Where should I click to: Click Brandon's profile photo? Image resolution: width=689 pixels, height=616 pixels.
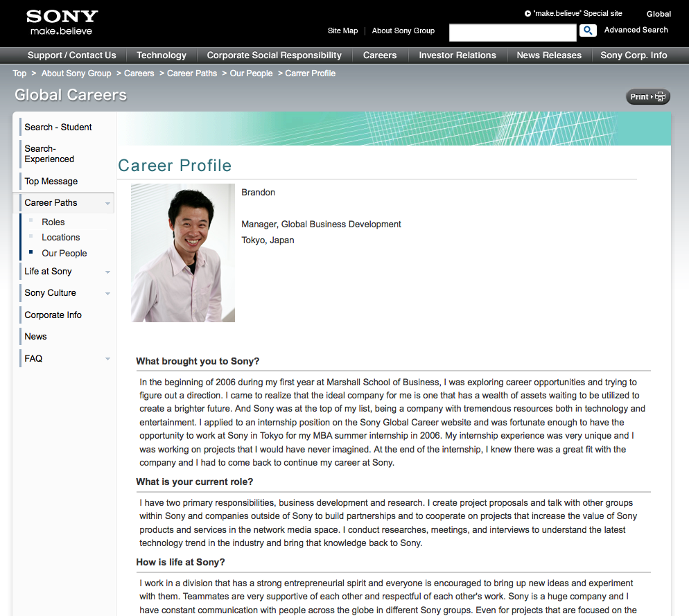tap(182, 252)
